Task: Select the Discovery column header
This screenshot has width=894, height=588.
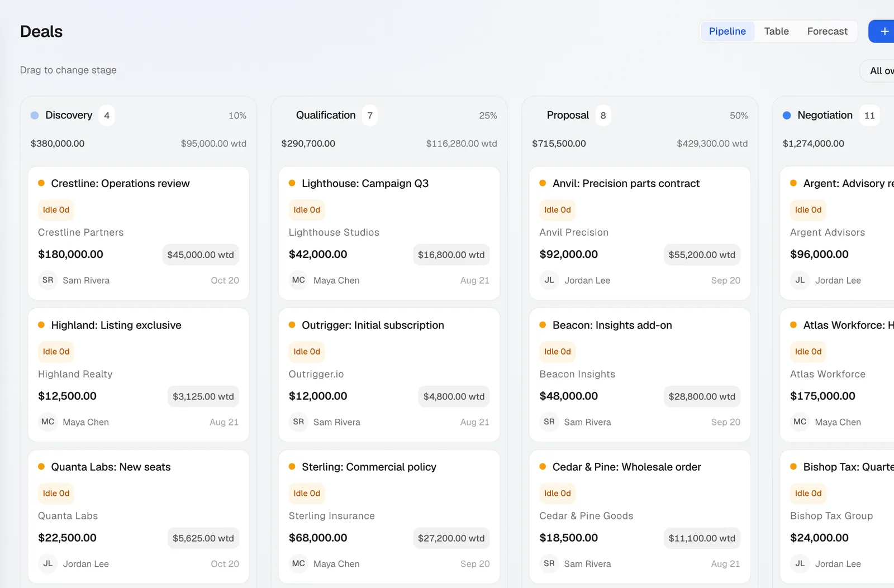Action: pyautogui.click(x=69, y=115)
